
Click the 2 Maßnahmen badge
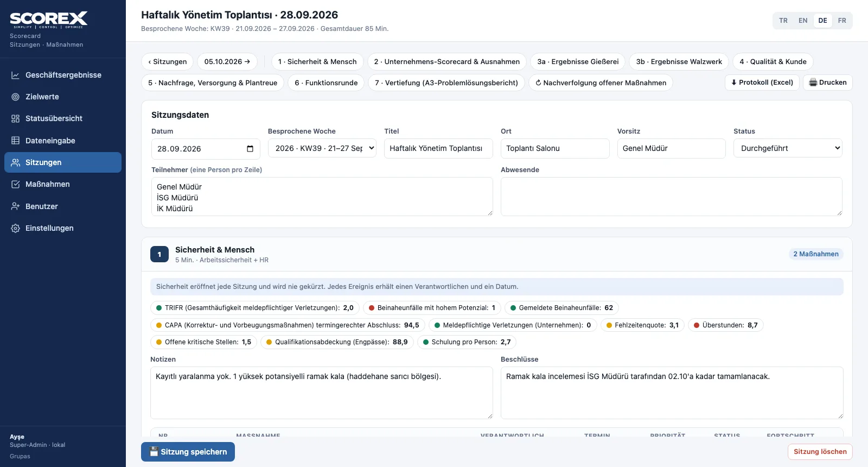pos(816,254)
